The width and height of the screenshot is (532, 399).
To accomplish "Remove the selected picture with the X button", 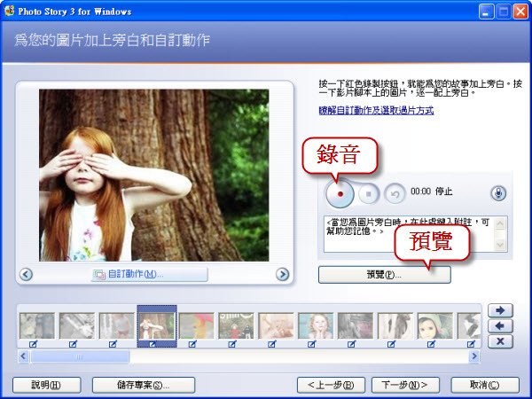I will point(500,341).
